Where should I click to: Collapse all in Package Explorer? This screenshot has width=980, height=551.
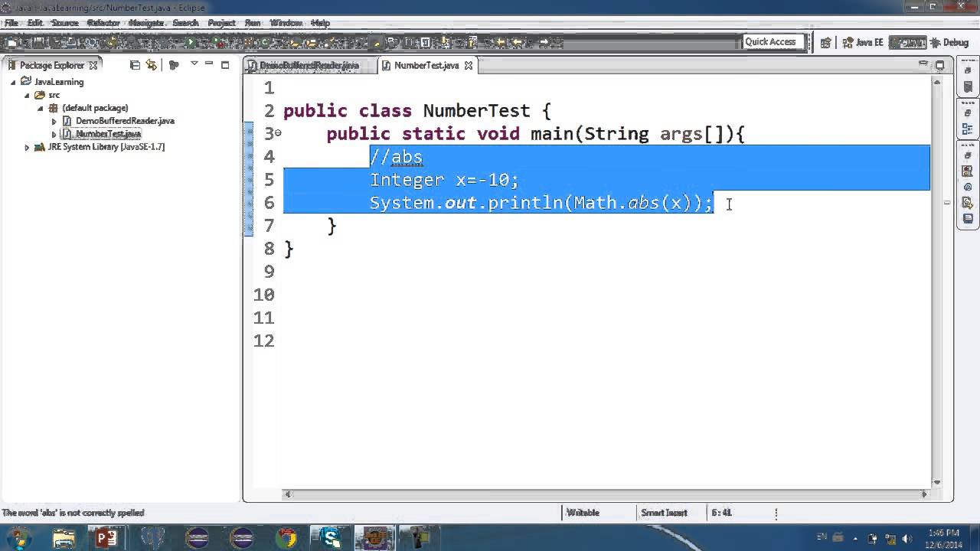coord(135,66)
